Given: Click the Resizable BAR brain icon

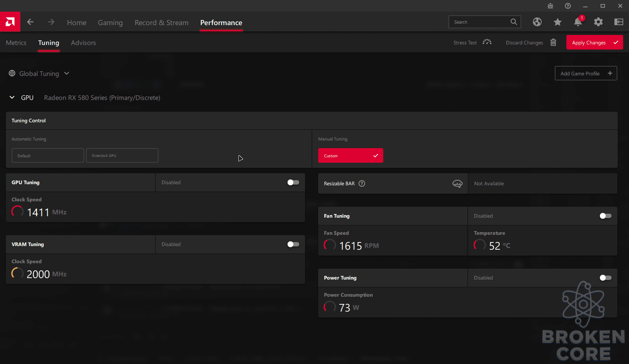Looking at the screenshot, I should (x=458, y=183).
